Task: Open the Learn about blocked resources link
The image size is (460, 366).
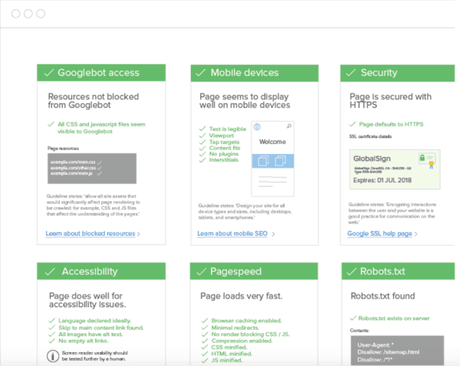Action: pyautogui.click(x=90, y=234)
